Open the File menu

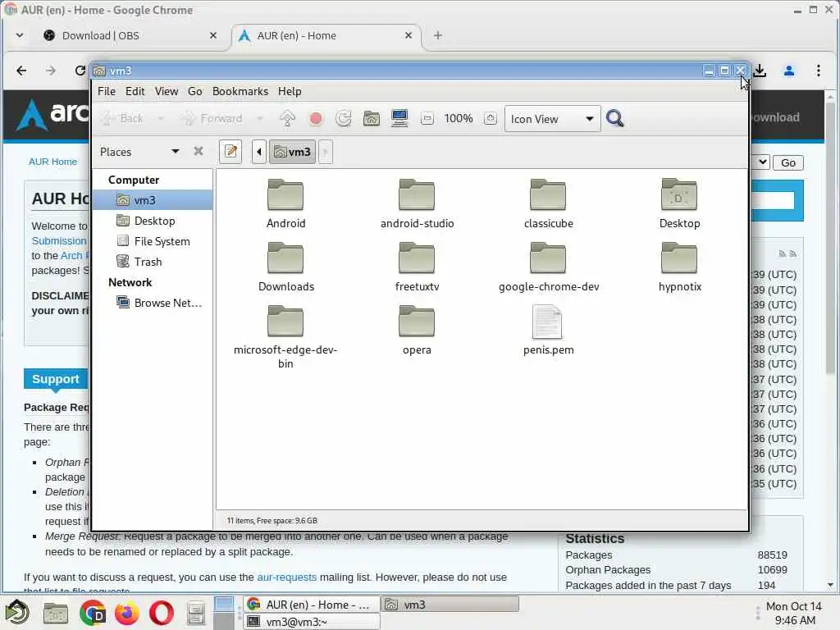(106, 91)
